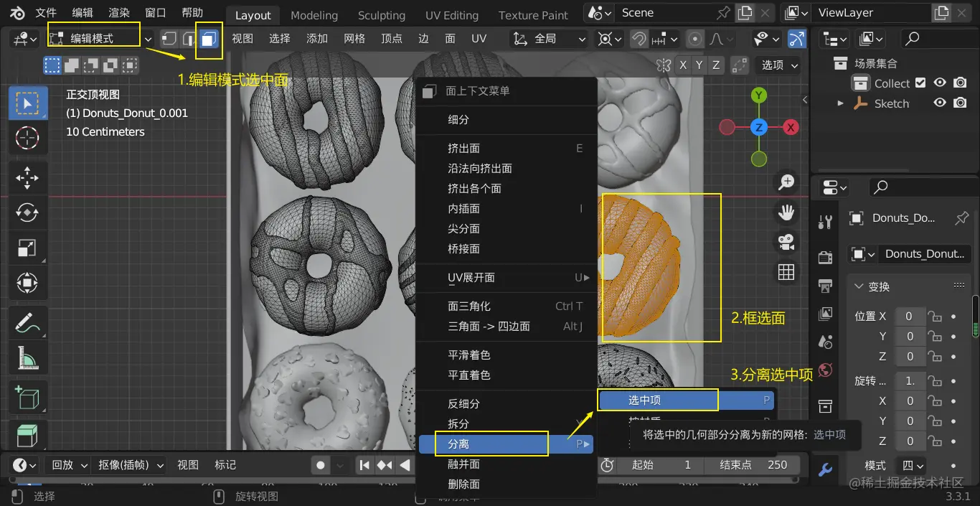Viewport: 980px width, 506px height.
Task: Open viewport visibility eye dropdown
Action: pos(766,39)
